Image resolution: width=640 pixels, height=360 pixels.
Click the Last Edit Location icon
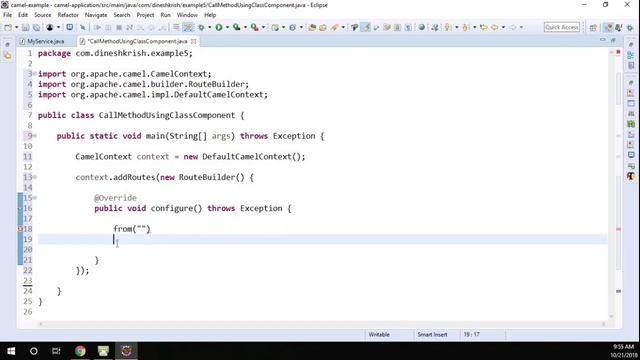pyautogui.click(x=484, y=27)
